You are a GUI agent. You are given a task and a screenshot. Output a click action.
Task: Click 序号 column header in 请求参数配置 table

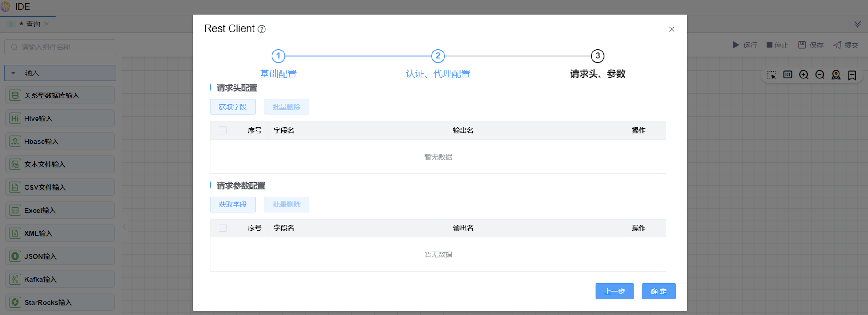[254, 228]
